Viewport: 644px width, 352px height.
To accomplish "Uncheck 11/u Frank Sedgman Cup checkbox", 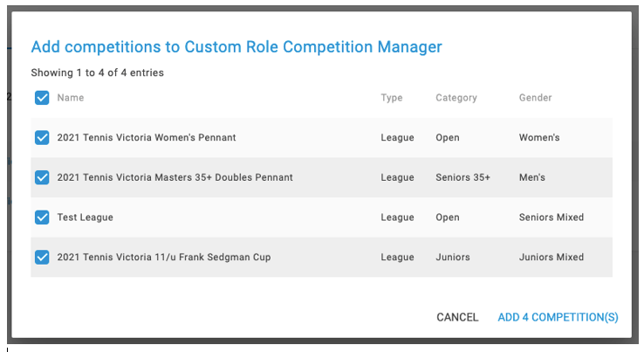I will tap(42, 258).
